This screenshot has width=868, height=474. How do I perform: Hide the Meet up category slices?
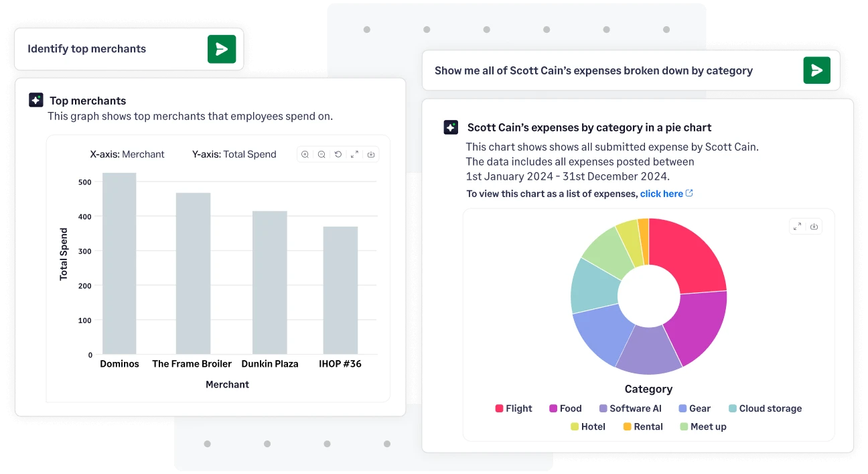coord(703,426)
